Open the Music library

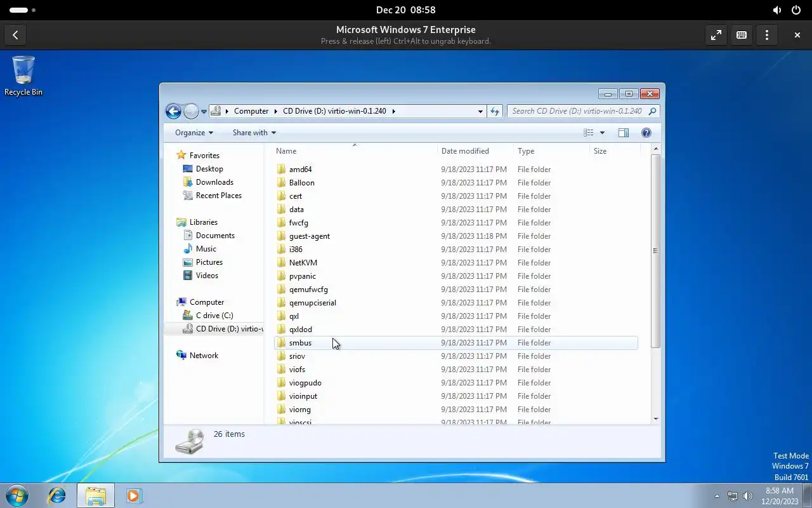click(206, 249)
